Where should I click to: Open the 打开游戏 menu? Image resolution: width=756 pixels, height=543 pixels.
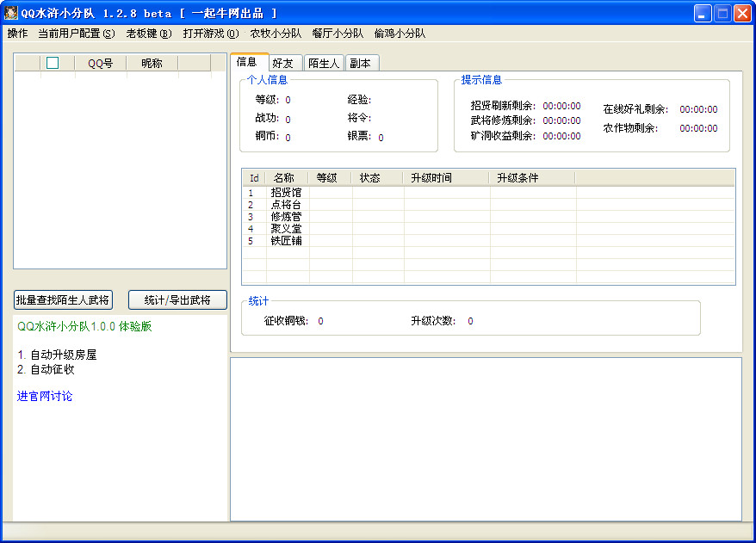click(x=211, y=34)
